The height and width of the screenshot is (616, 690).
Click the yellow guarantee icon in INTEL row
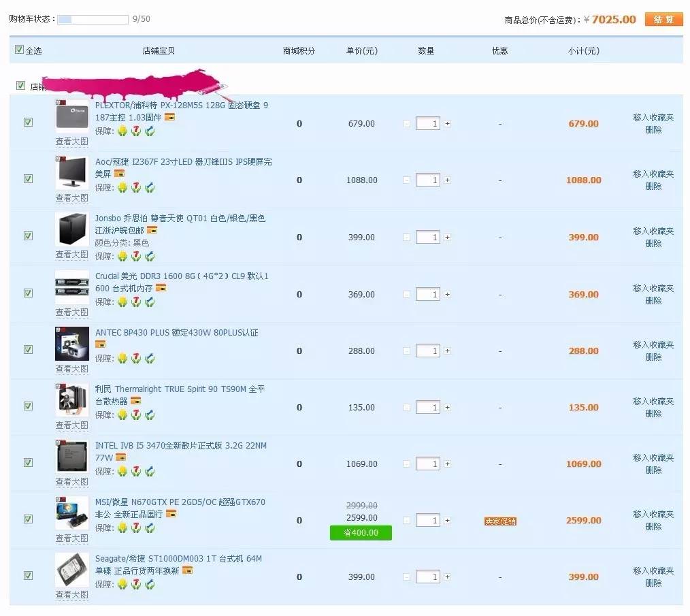point(122,471)
